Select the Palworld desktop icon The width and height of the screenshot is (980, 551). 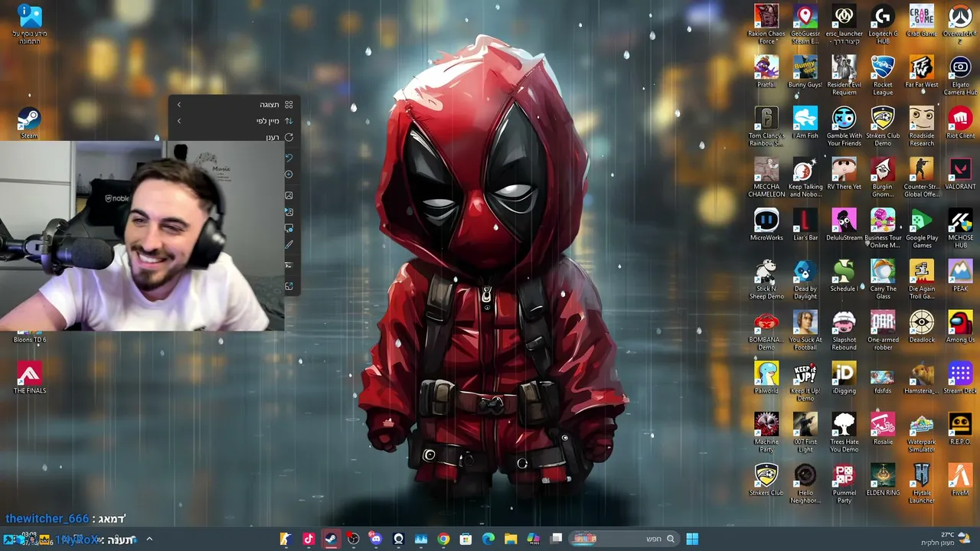click(766, 377)
